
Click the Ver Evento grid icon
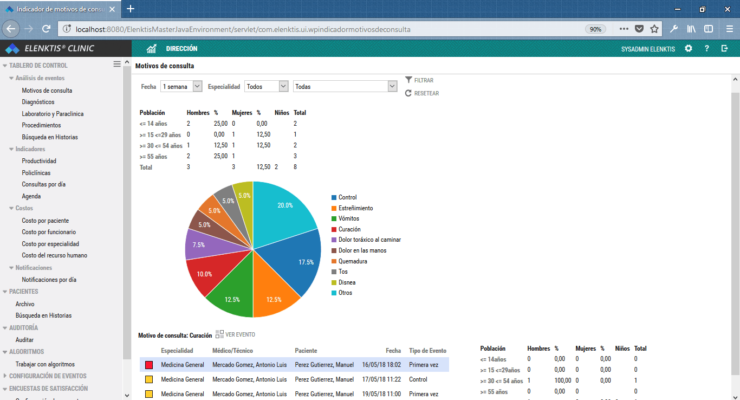click(219, 334)
